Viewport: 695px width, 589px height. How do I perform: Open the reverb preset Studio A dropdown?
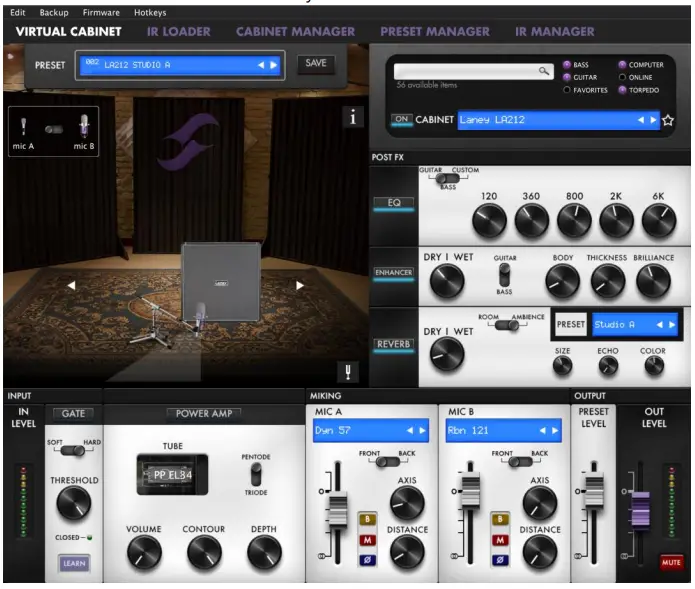click(633, 325)
